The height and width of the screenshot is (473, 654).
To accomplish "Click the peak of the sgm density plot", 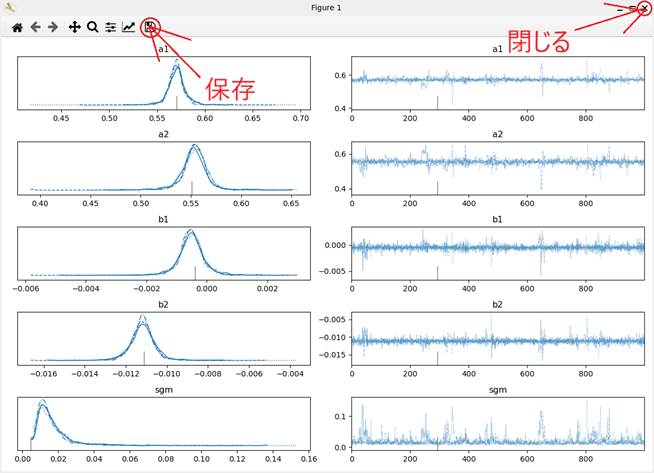I will (x=42, y=404).
